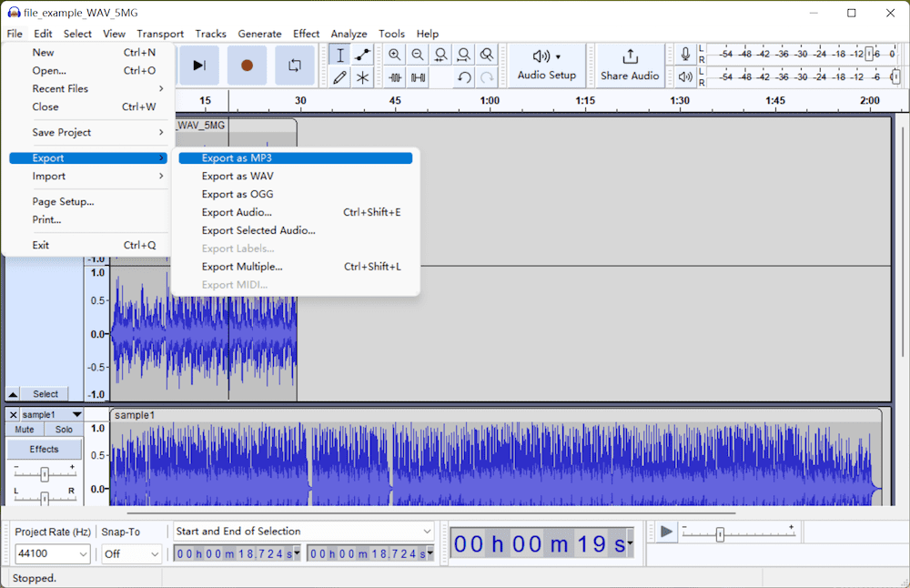This screenshot has height=588, width=910.
Task: Choose Export Selected Audio...
Action: pos(296,230)
